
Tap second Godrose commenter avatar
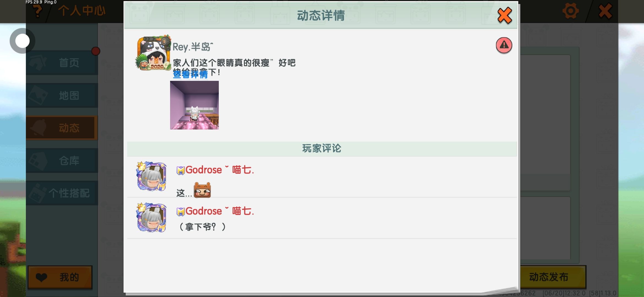[x=152, y=217]
